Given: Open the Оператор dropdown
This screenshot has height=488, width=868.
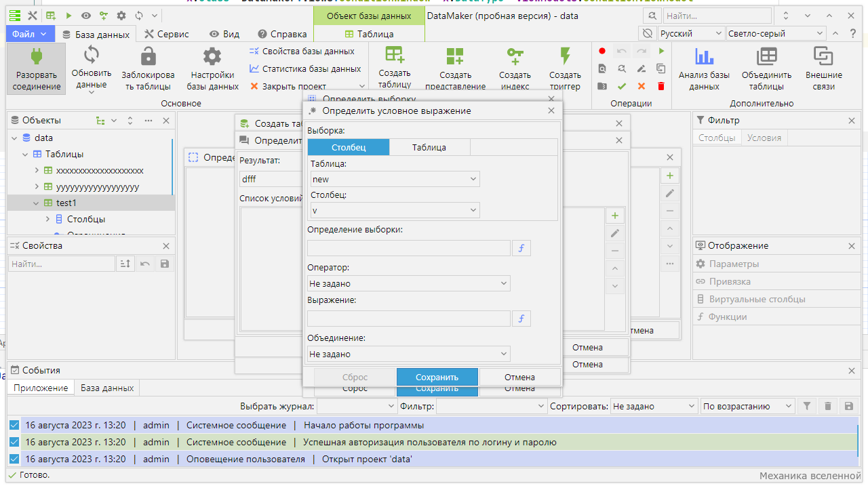Looking at the screenshot, I should [409, 283].
